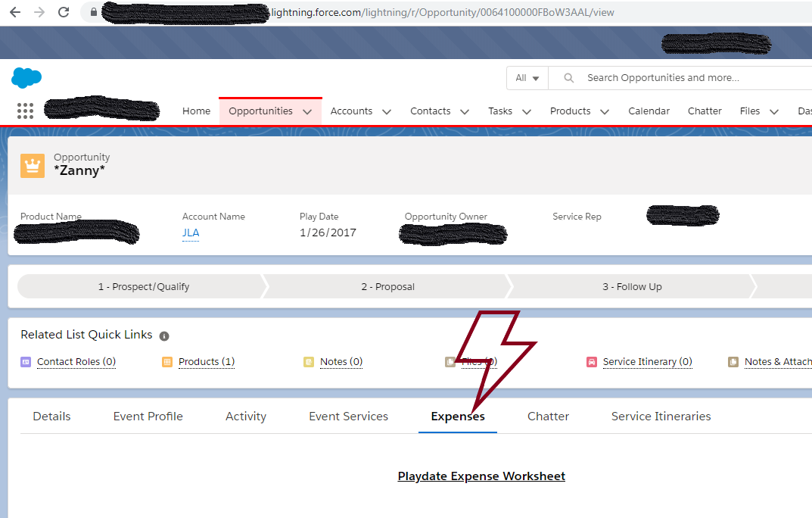Open the Notes (0) quick link

(x=341, y=361)
